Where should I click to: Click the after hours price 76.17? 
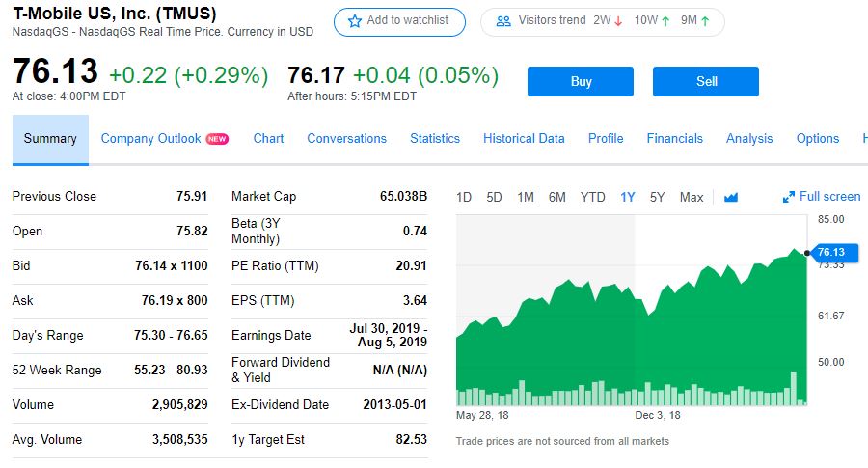click(x=316, y=75)
